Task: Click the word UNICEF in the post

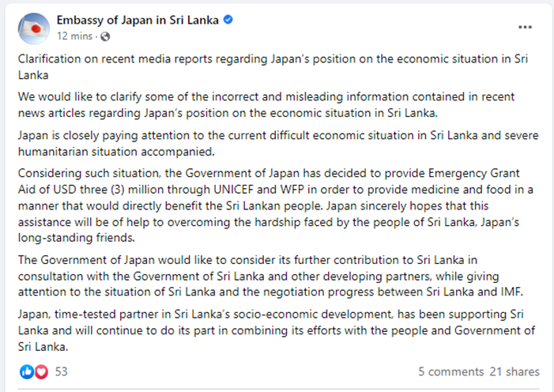Action: tap(234, 190)
